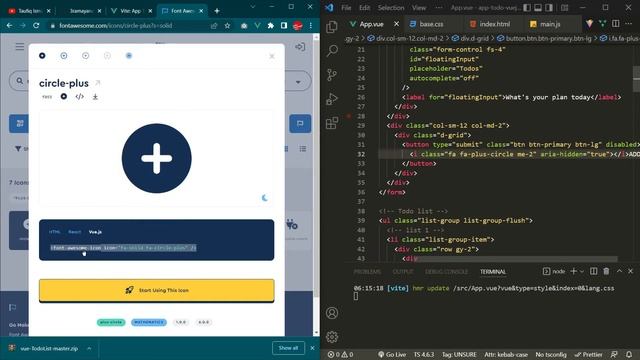Open the File menu in VS Code
This screenshot has width=640, height=360.
346,8
